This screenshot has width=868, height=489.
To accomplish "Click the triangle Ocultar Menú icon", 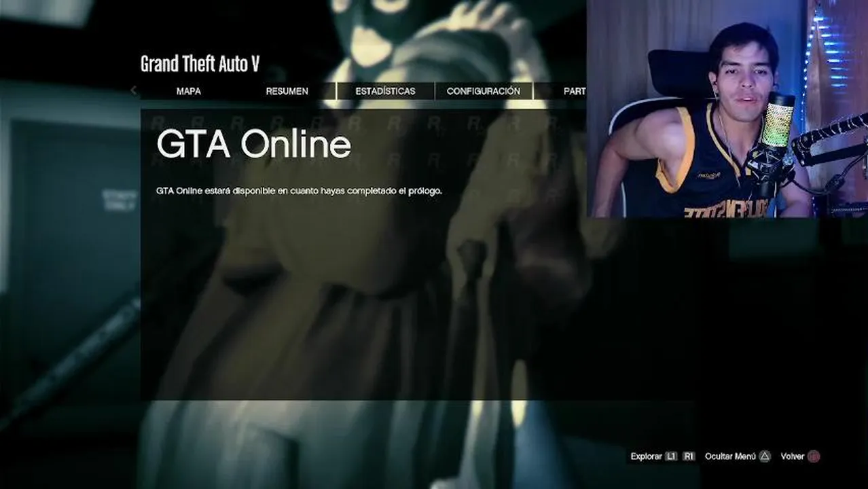I will pyautogui.click(x=765, y=456).
